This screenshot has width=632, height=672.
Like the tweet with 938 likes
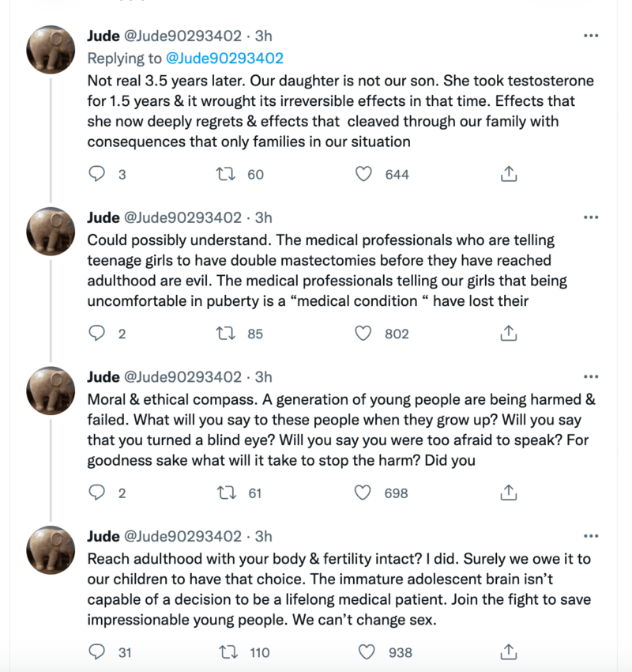pos(367,651)
